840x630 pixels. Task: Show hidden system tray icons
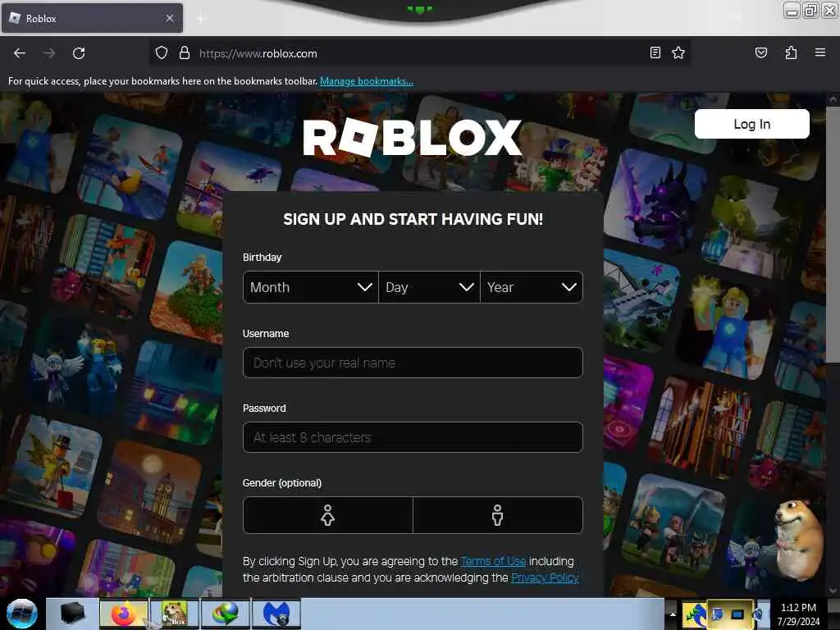pyautogui.click(x=673, y=614)
